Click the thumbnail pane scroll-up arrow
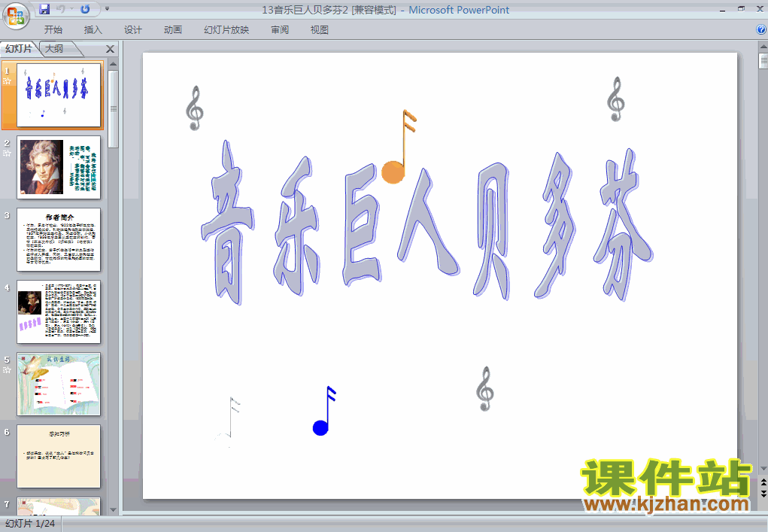 pyautogui.click(x=113, y=64)
